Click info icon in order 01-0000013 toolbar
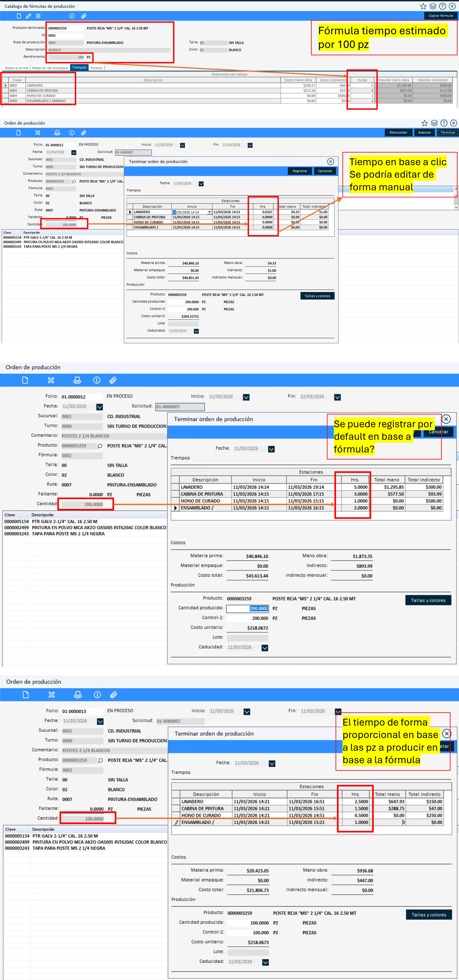 [97, 695]
